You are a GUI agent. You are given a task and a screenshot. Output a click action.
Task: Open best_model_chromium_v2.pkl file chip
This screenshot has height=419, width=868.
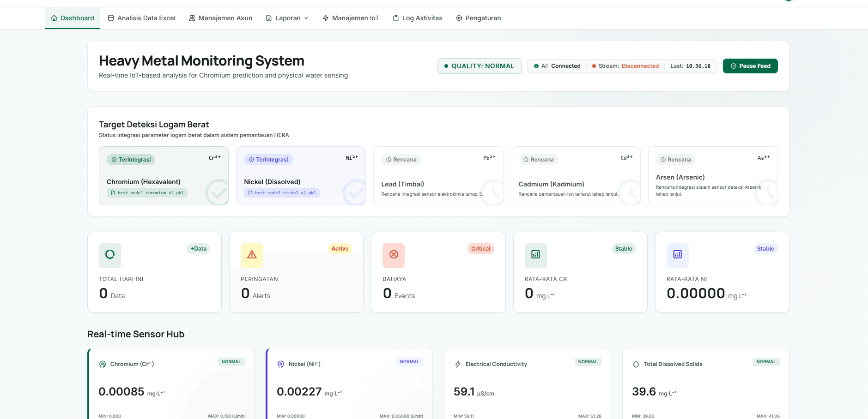147,193
